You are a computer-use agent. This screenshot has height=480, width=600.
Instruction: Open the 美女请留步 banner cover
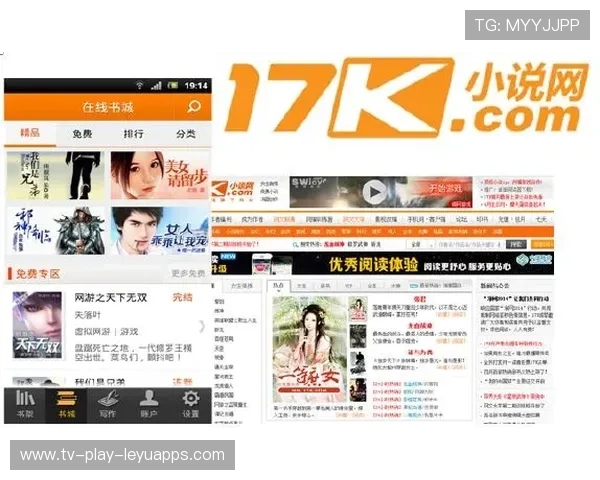(x=160, y=176)
